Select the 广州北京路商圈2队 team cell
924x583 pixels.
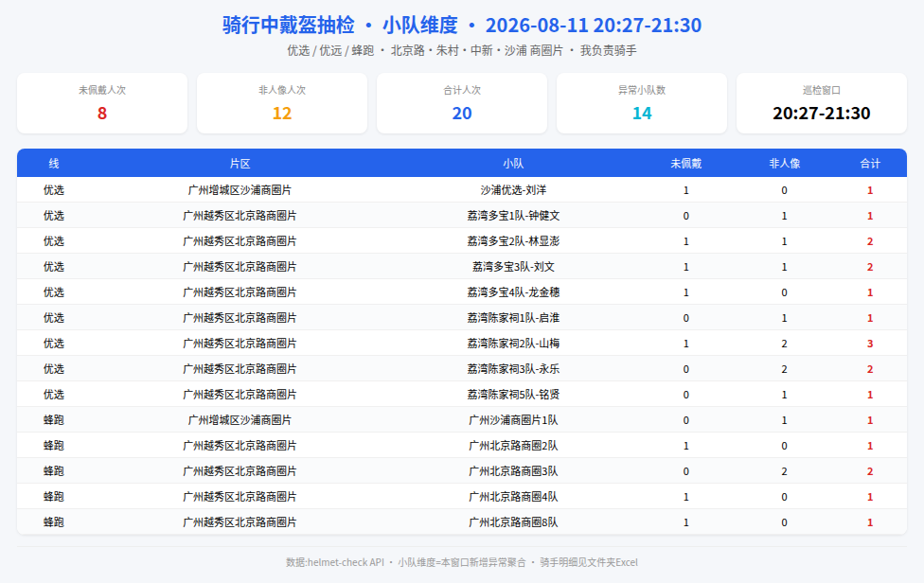[x=513, y=446]
